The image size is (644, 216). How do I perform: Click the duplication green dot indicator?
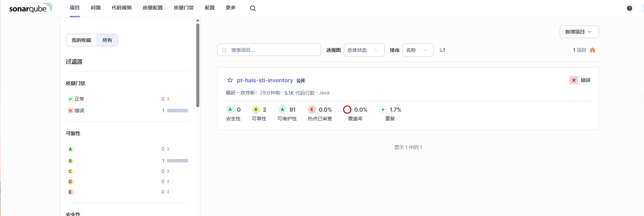pyautogui.click(x=383, y=110)
